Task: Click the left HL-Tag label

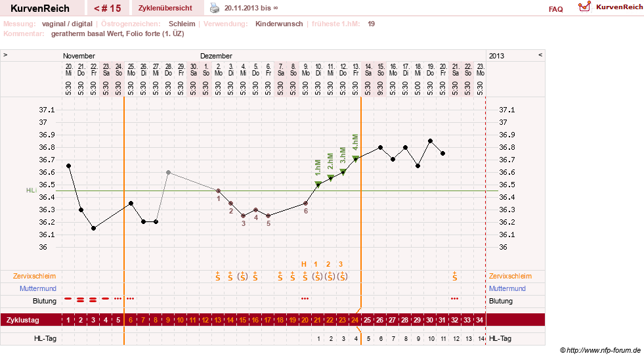Action: (45, 339)
